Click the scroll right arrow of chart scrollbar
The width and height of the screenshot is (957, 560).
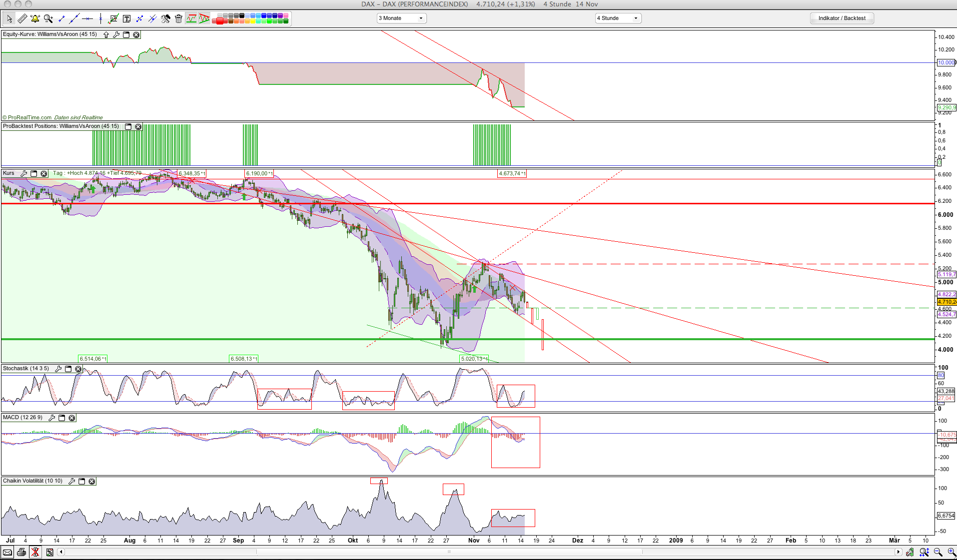click(x=898, y=552)
